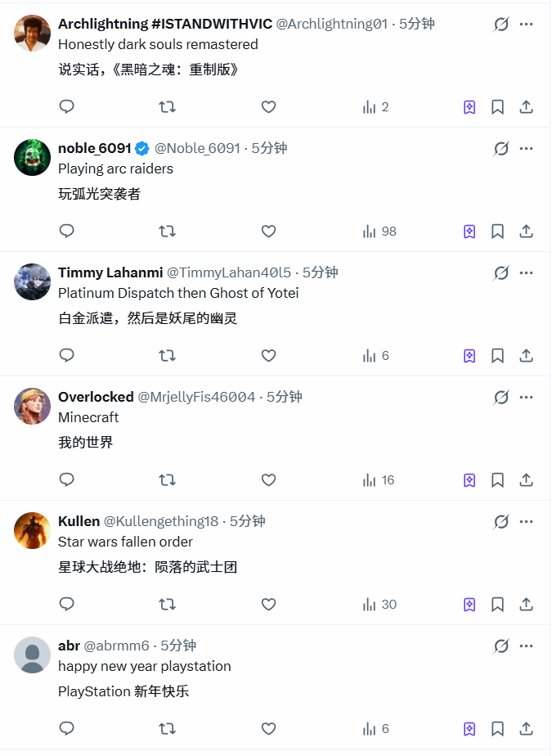Like the Minecraft tweet by Overlocked
This screenshot has height=756, width=552.
[268, 479]
